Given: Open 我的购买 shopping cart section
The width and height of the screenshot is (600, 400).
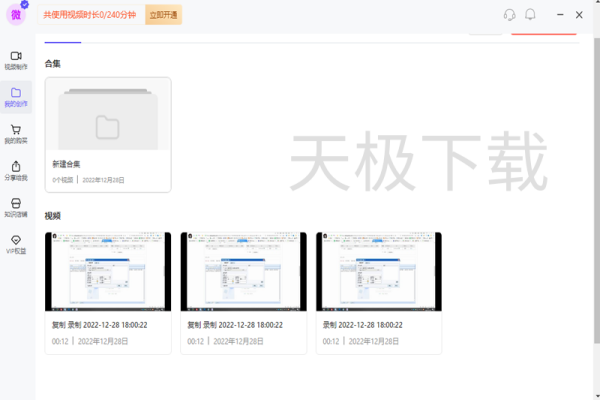Looking at the screenshot, I should [x=16, y=133].
